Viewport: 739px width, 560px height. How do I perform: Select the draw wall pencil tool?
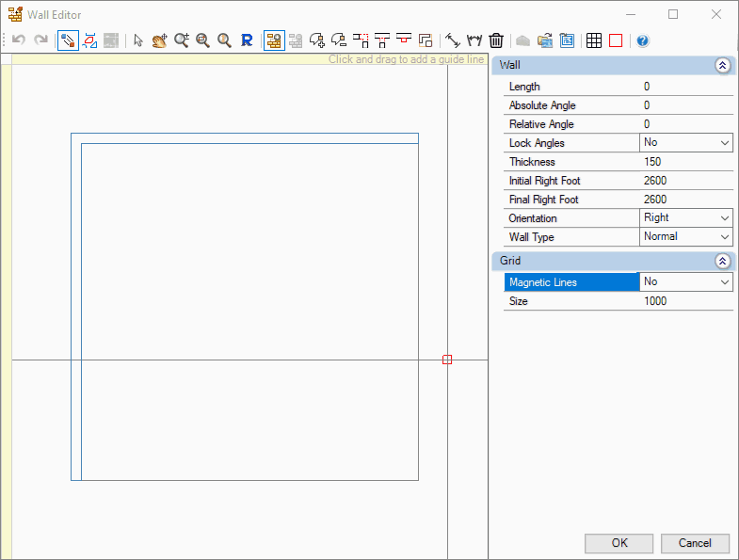[68, 40]
